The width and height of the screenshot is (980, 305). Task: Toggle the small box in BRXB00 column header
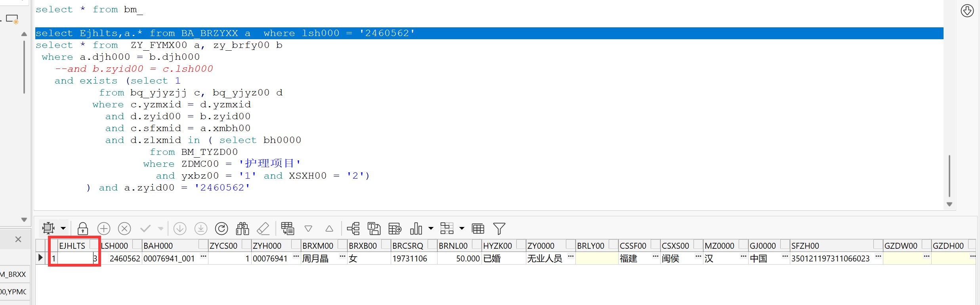[386, 244]
